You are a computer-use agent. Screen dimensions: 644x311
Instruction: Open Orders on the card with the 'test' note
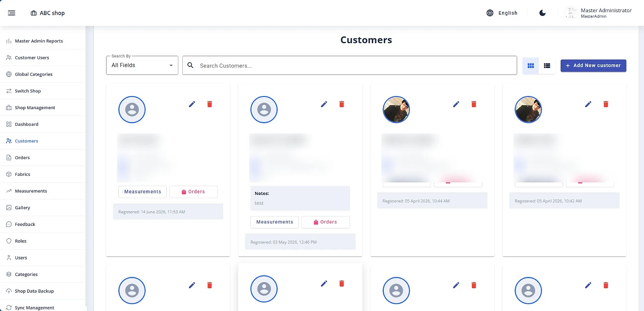click(326, 222)
